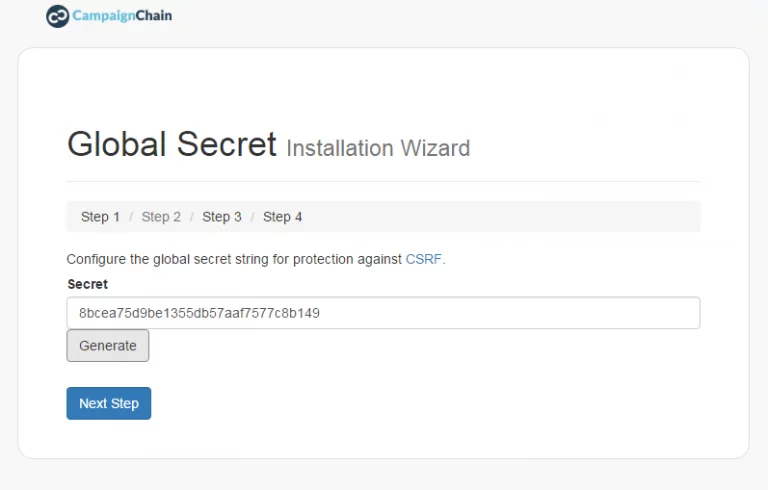Click the bold Secret field label

pos(87,284)
